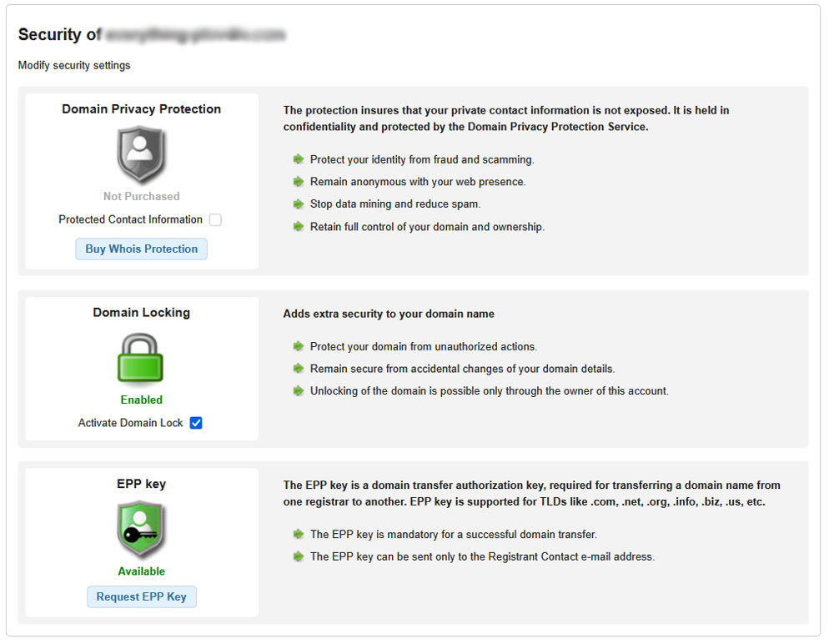Click the 'Available' status under the EPP shield
The height and width of the screenshot is (644, 834).
141,571
